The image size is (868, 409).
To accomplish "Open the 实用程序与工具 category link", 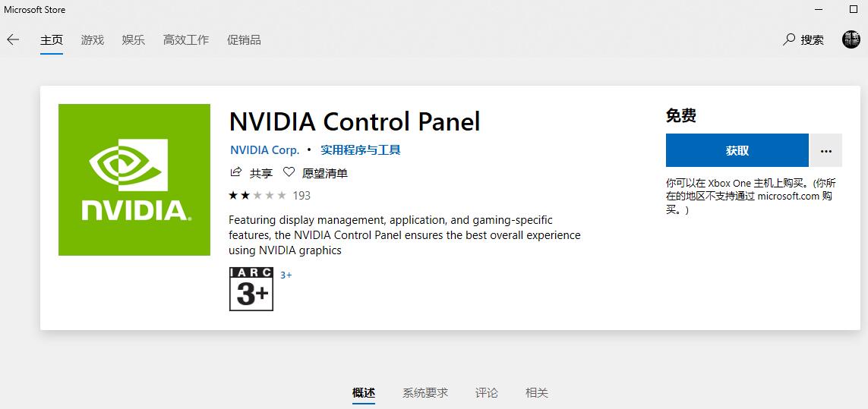I will (x=360, y=149).
